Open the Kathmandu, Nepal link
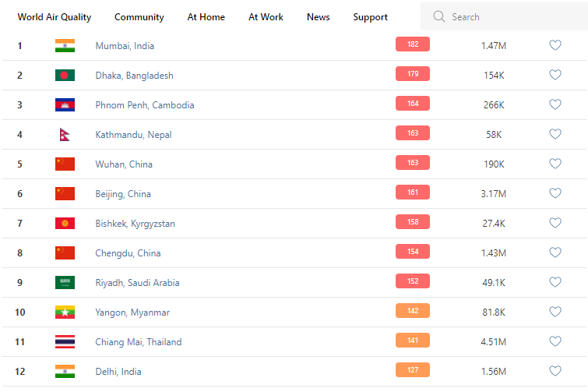This screenshot has height=392, width=588. click(133, 135)
